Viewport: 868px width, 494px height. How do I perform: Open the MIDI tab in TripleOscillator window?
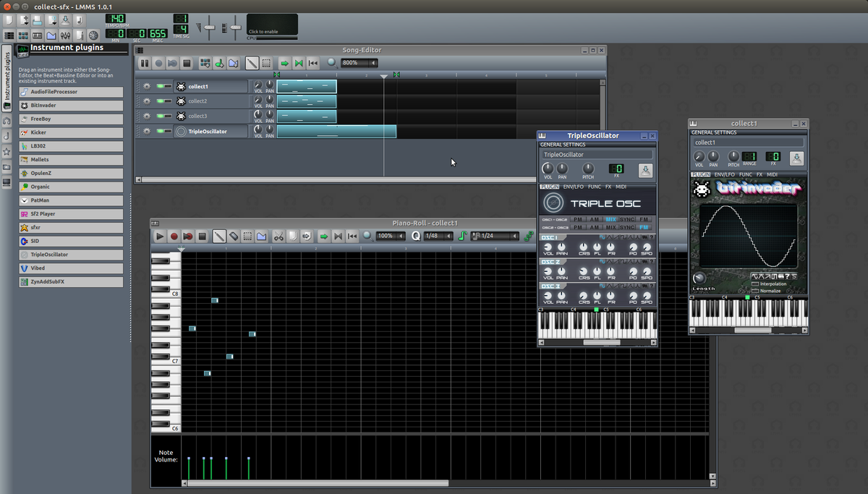coord(621,187)
